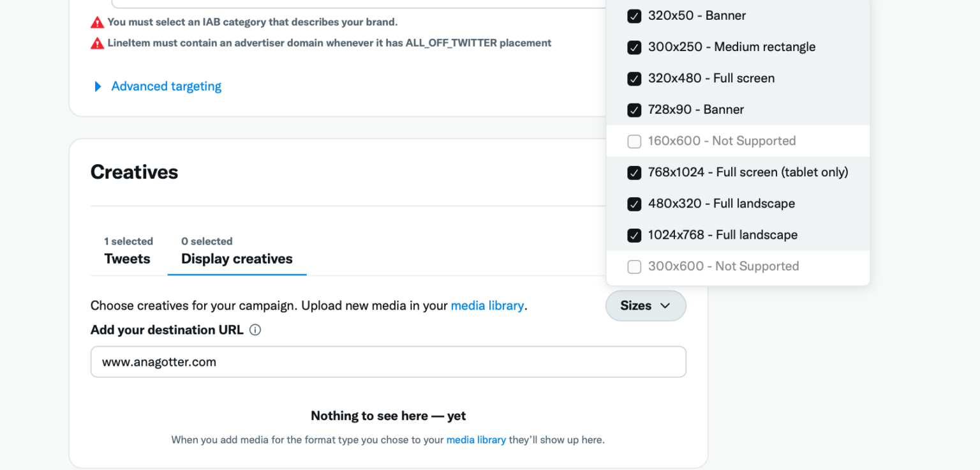Click the IAB category warning icon
Viewport: 980px width, 470px height.
tap(97, 22)
